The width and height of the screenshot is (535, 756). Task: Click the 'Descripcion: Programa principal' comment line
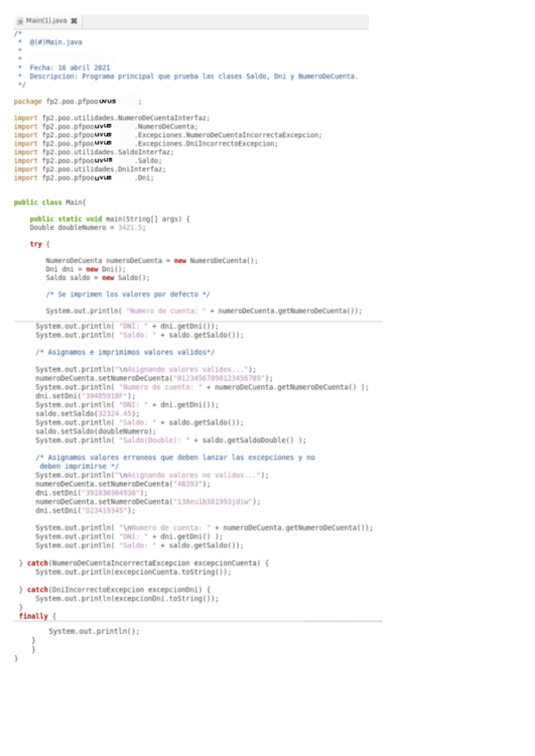coord(193,76)
